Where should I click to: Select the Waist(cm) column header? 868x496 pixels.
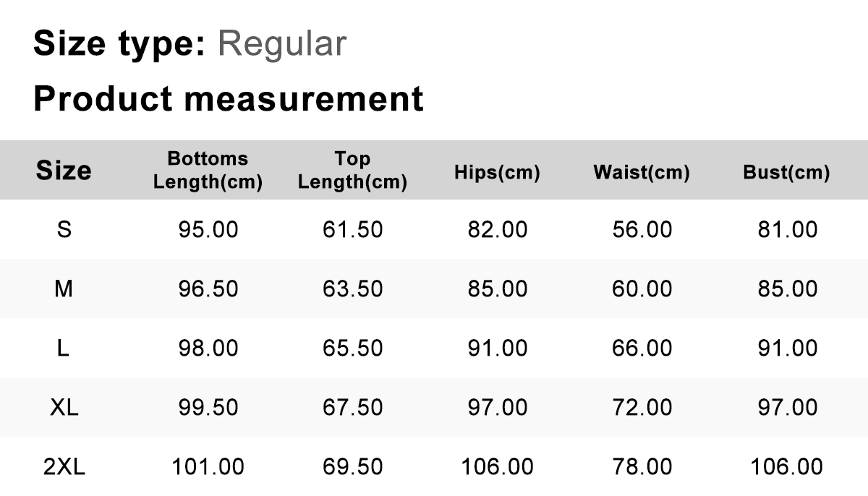[642, 173]
